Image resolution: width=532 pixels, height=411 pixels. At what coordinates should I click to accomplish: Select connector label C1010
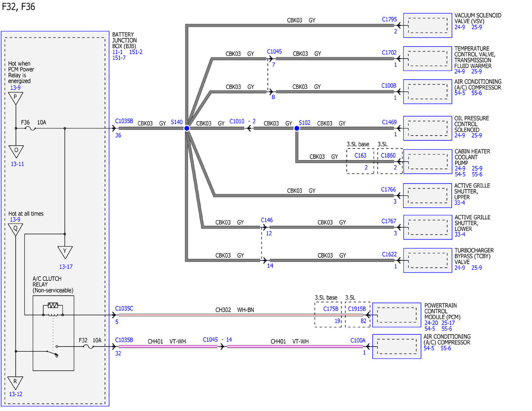pyautogui.click(x=237, y=122)
